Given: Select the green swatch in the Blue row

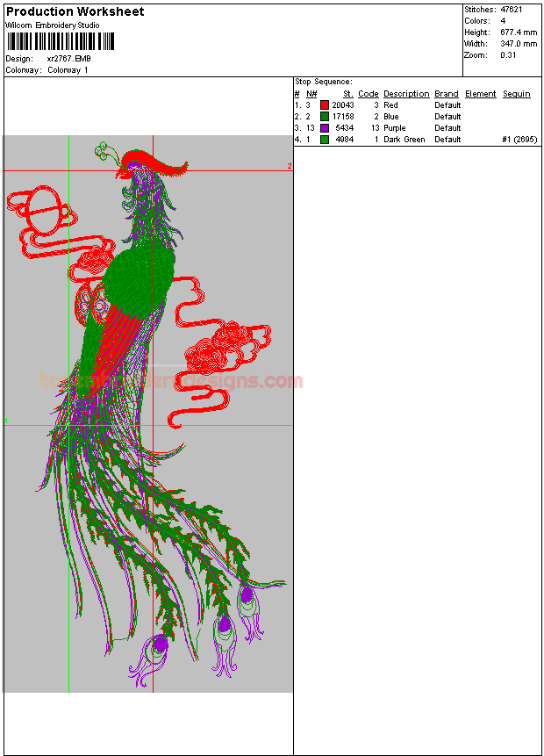Looking at the screenshot, I should tap(325, 117).
